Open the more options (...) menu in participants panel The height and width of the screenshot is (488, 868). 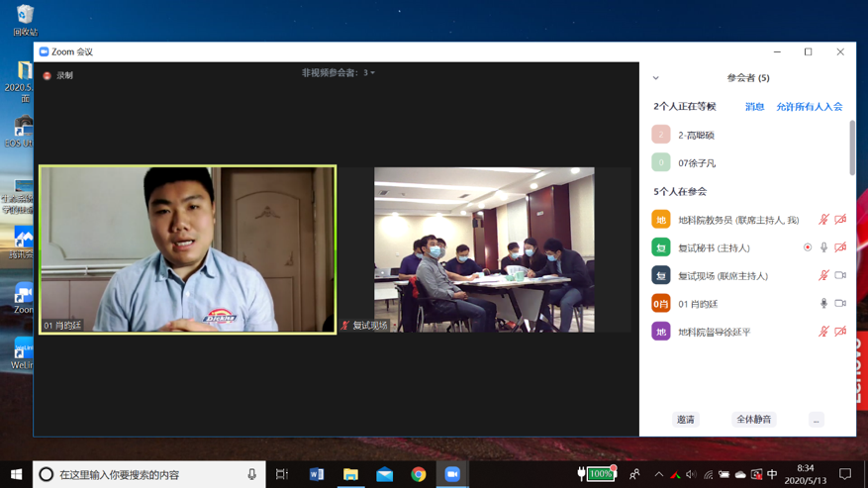816,420
